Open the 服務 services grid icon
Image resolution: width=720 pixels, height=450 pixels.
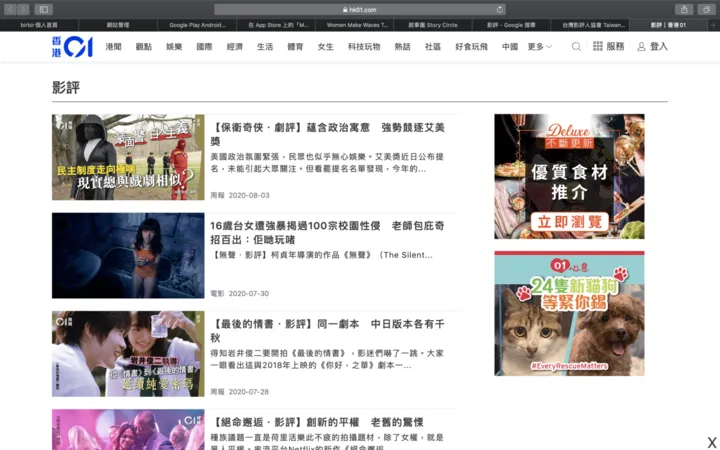[598, 47]
